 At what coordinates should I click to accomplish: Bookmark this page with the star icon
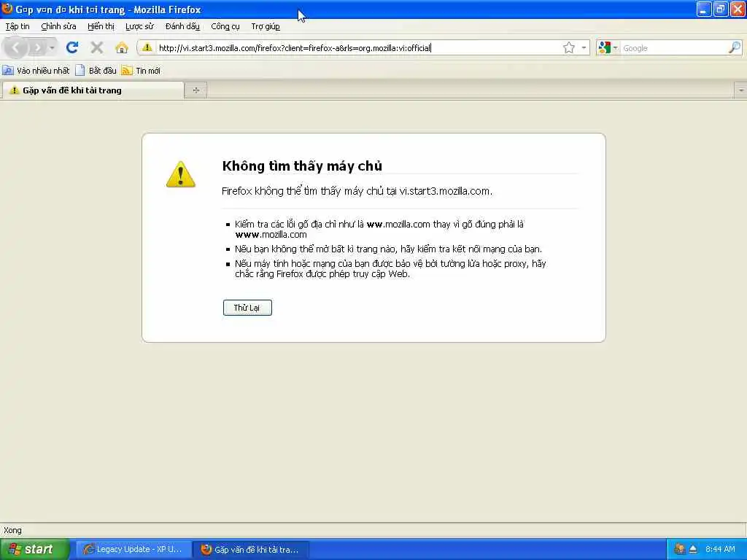click(x=569, y=47)
